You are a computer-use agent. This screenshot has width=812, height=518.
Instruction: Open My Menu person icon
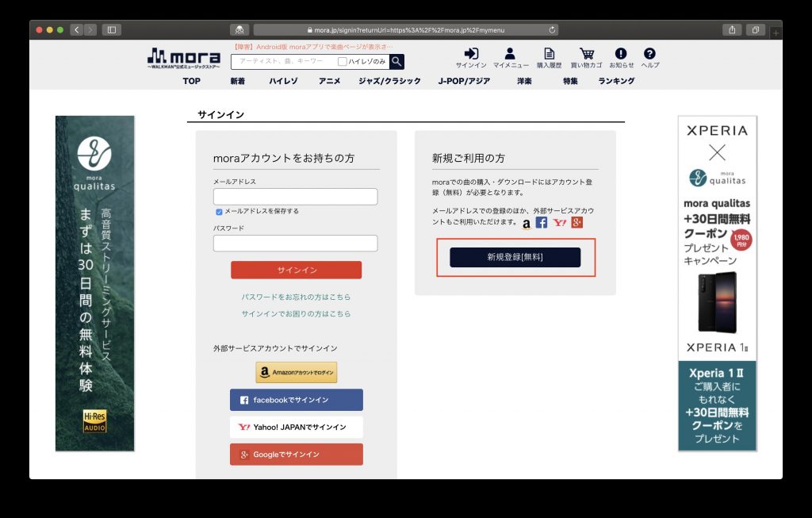click(x=510, y=53)
